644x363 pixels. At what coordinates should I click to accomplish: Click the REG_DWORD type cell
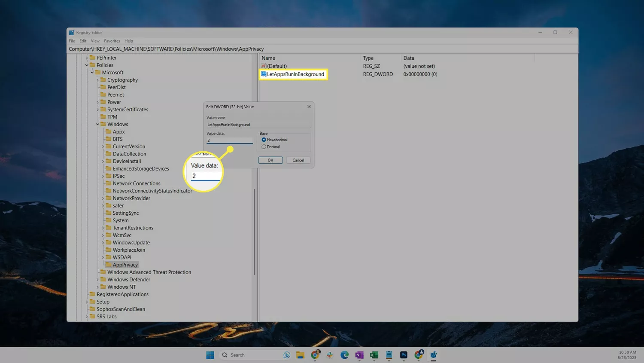(378, 74)
